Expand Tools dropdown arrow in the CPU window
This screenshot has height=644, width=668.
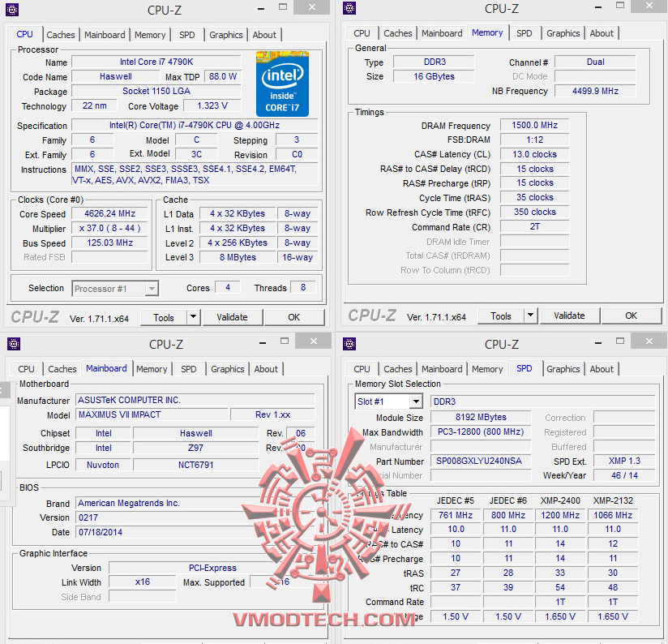click(194, 317)
